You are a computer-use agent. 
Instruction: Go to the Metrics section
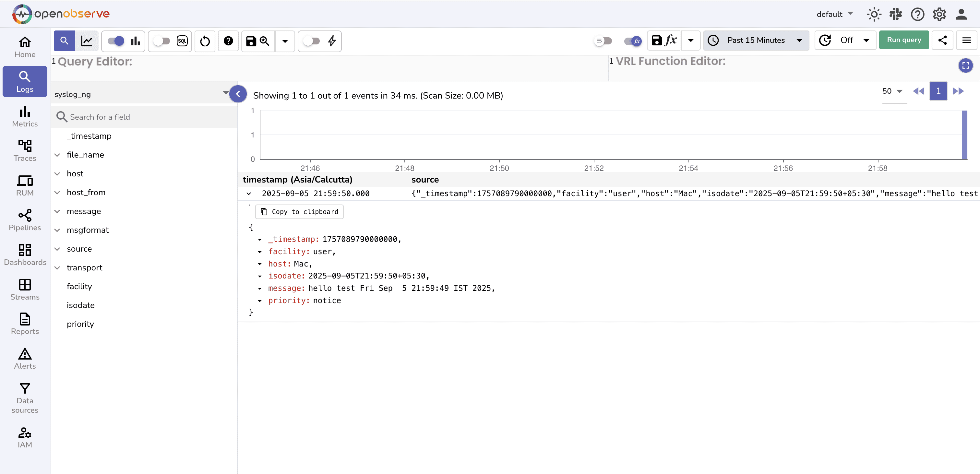coord(25,116)
